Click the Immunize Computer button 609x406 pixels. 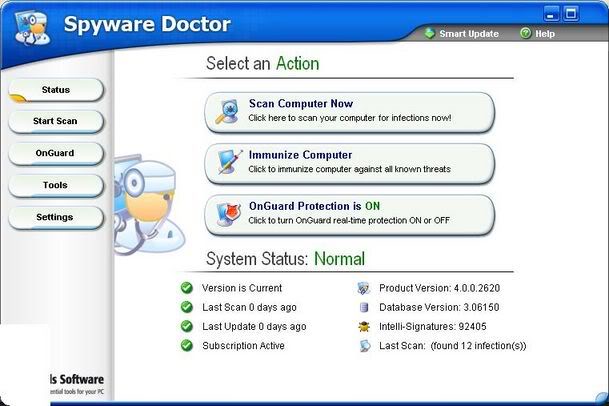[350, 164]
